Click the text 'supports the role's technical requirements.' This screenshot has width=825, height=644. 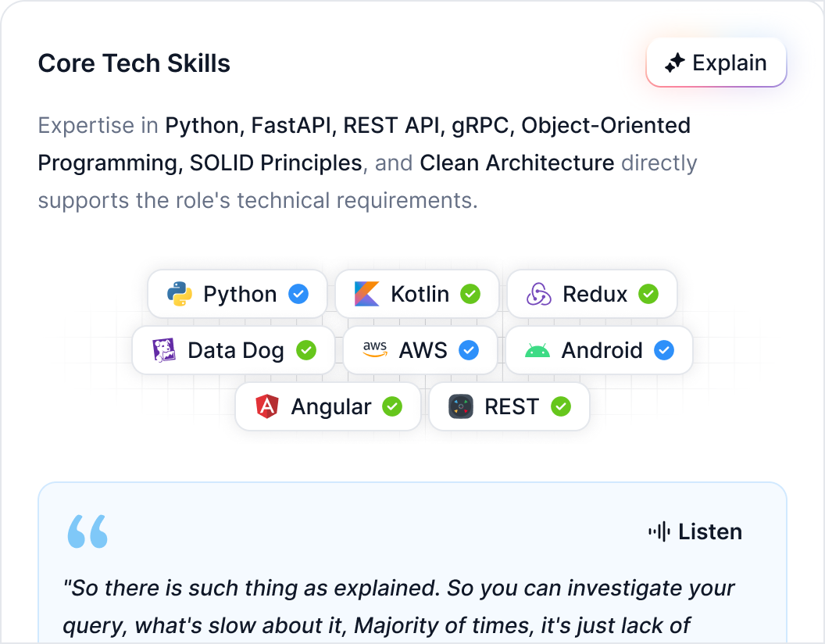[x=258, y=200]
